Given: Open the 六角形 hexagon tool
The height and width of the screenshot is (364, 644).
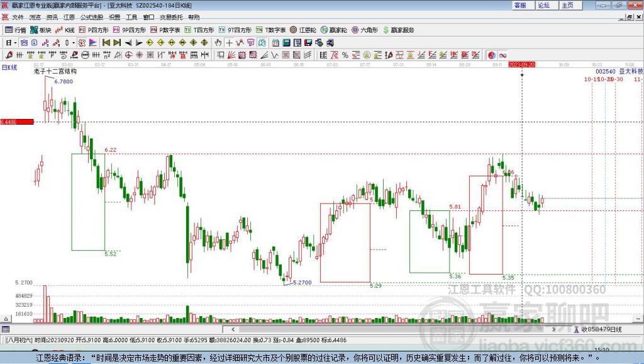Looking at the screenshot, I should 365,30.
